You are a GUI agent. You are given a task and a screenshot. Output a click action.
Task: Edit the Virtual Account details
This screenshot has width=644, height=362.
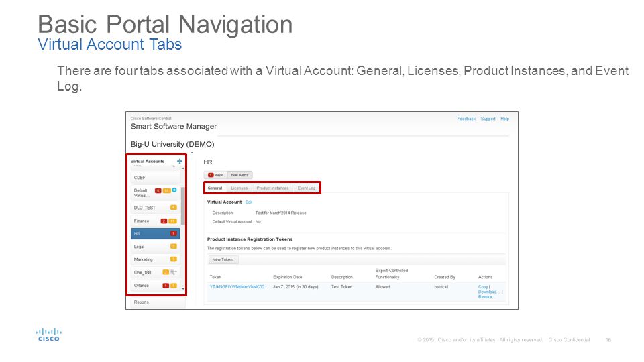[x=249, y=202]
